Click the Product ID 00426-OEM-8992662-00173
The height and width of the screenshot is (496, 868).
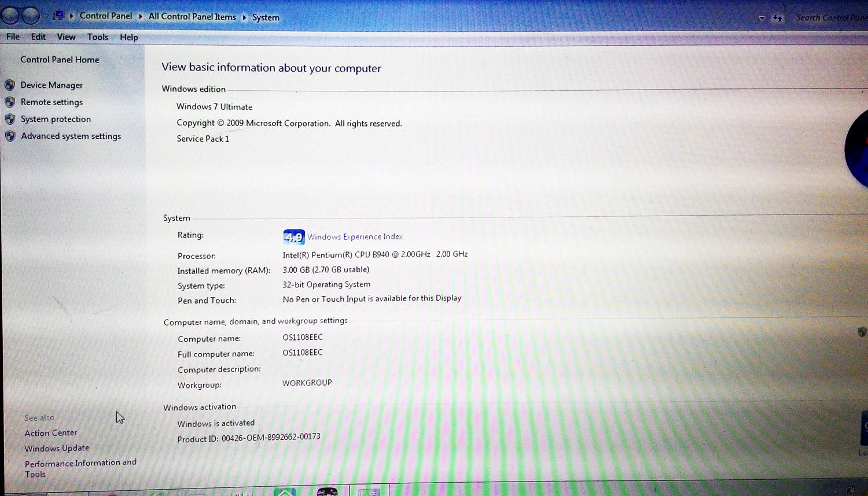(248, 438)
